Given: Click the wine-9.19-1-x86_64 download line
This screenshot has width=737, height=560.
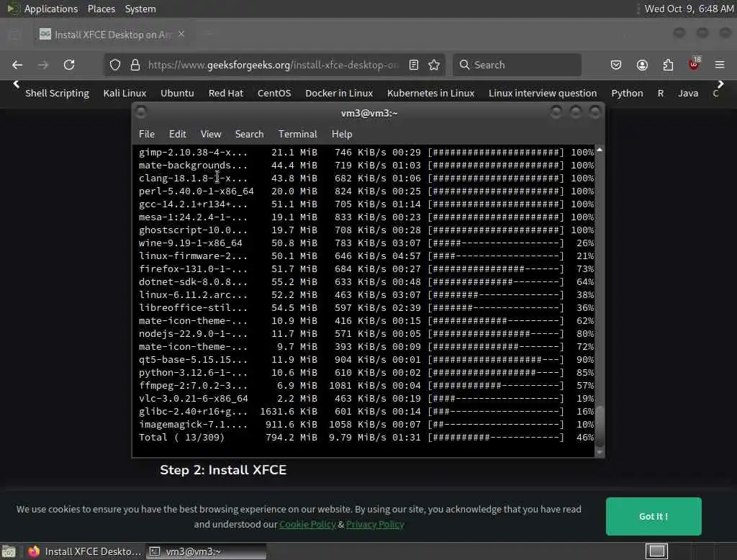Looking at the screenshot, I should (x=366, y=243).
